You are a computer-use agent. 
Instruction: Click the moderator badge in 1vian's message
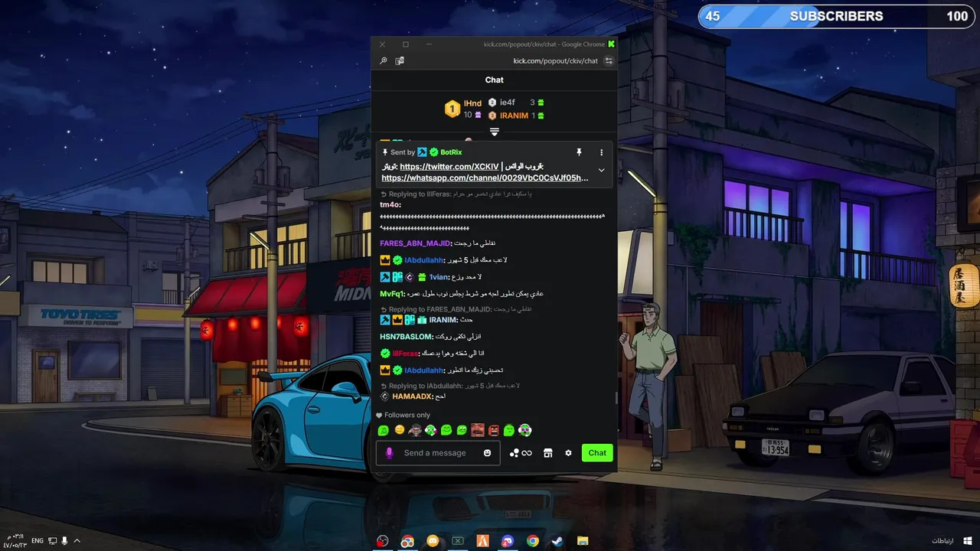pyautogui.click(x=385, y=277)
